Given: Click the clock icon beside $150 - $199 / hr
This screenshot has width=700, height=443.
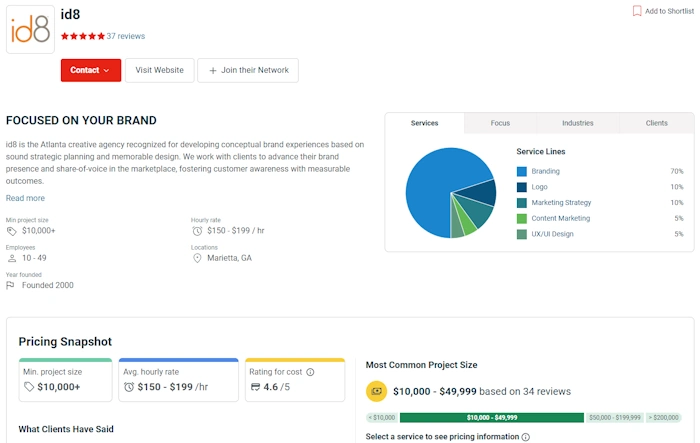Looking at the screenshot, I should pos(197,231).
